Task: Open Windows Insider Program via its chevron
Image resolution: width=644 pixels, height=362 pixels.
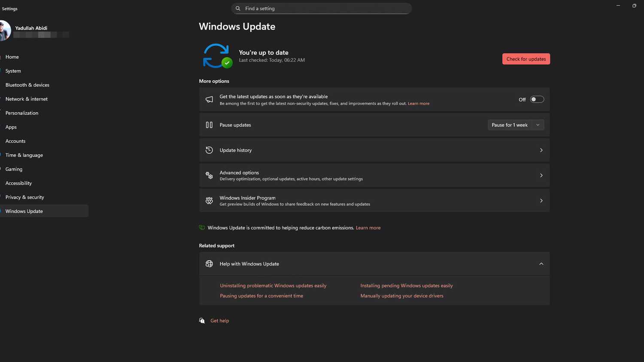Action: pos(541,201)
